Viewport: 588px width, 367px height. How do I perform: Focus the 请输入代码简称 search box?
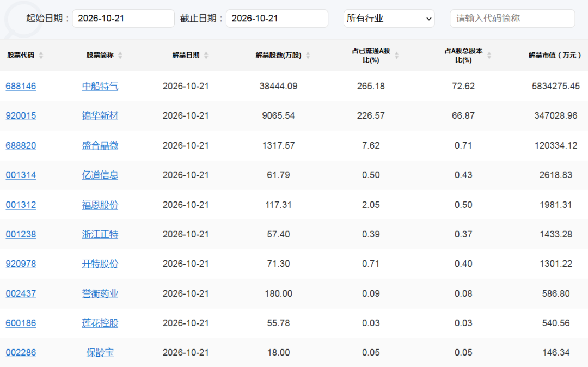tap(512, 19)
